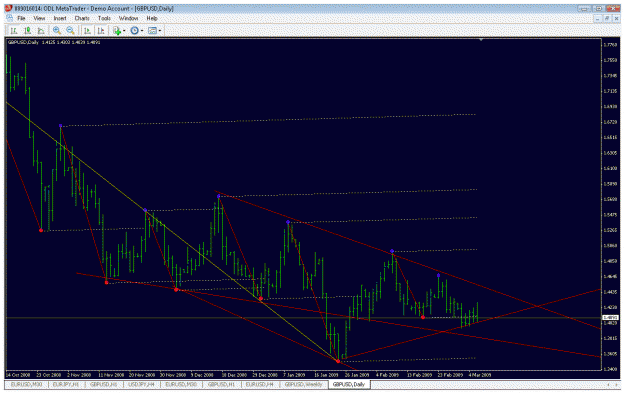Click the MetaTrader title bar icon
625x394 pixels.
click(9, 8)
